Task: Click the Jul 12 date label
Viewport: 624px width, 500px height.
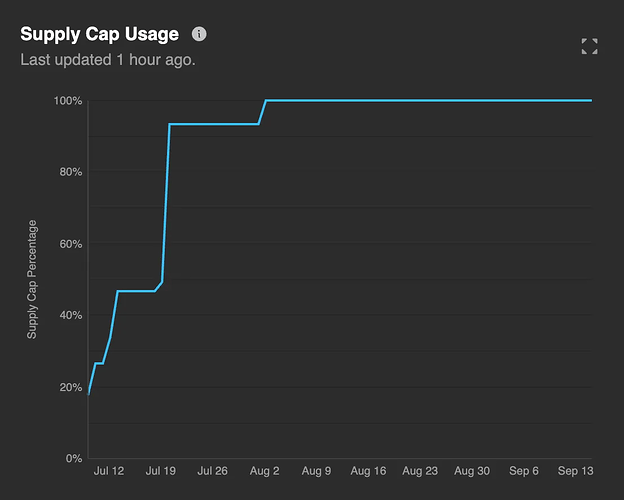Action: tap(108, 470)
